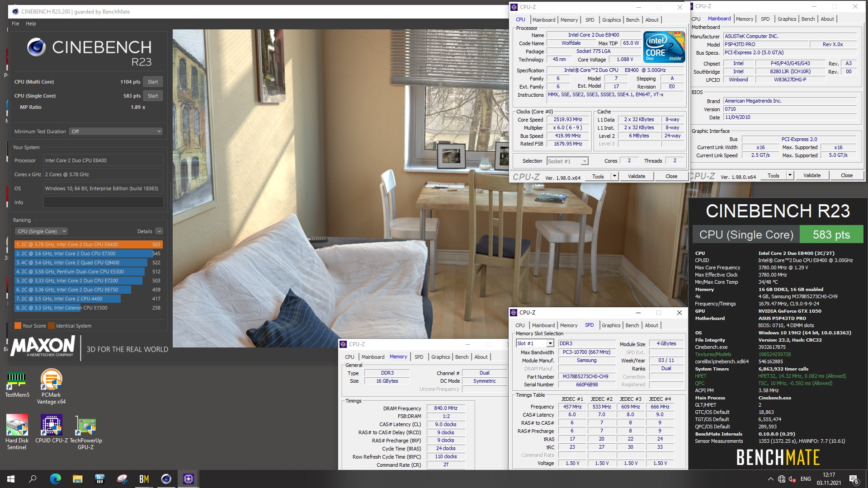Click the Info input field
Image resolution: width=868 pixels, height=488 pixels.
(x=103, y=202)
